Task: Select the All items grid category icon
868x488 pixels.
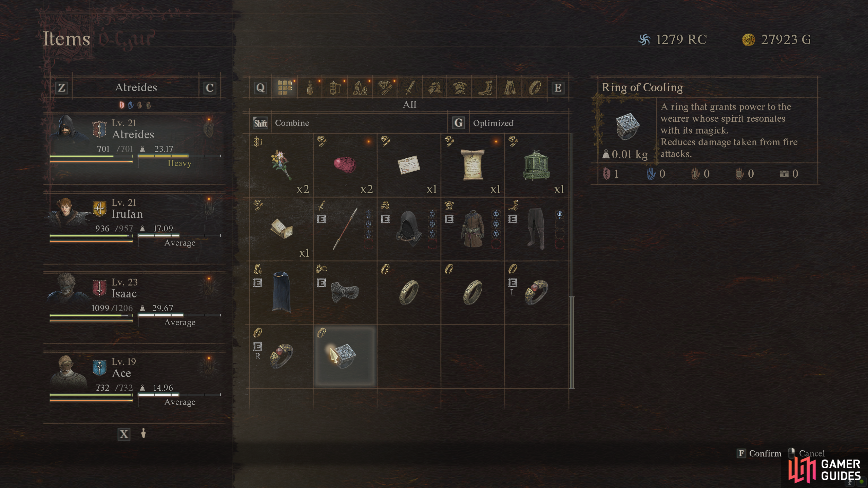Action: point(285,87)
